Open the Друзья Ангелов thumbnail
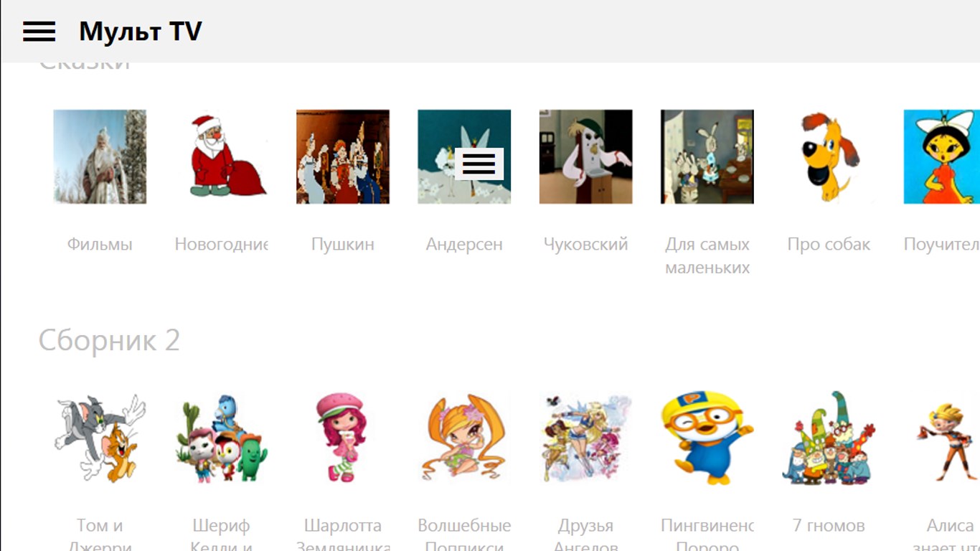The width and height of the screenshot is (980, 551). (586, 438)
